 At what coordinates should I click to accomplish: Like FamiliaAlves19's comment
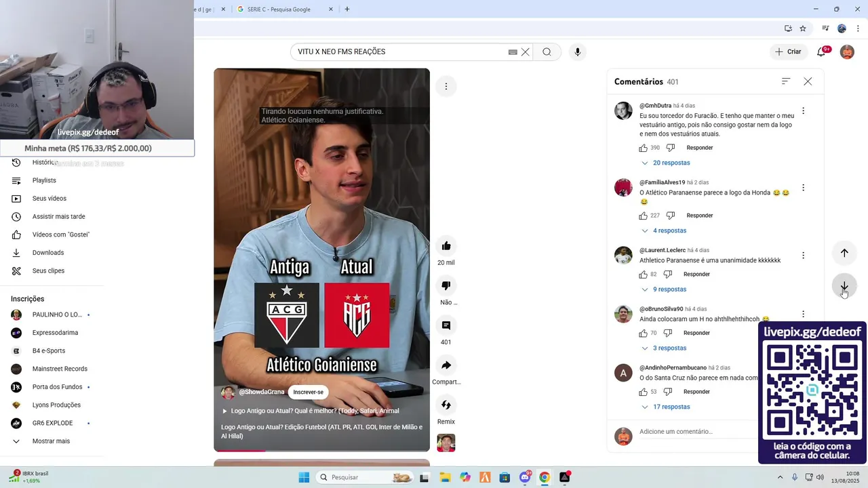point(643,216)
